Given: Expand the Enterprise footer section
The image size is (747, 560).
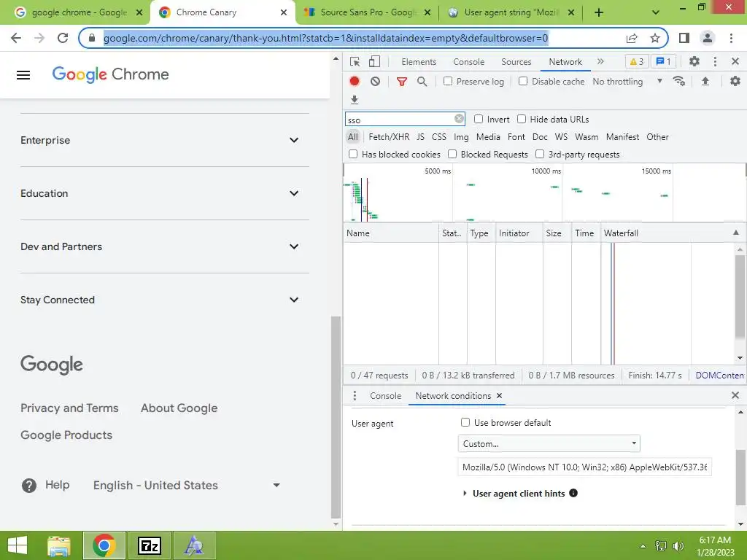Looking at the screenshot, I should click(x=165, y=140).
